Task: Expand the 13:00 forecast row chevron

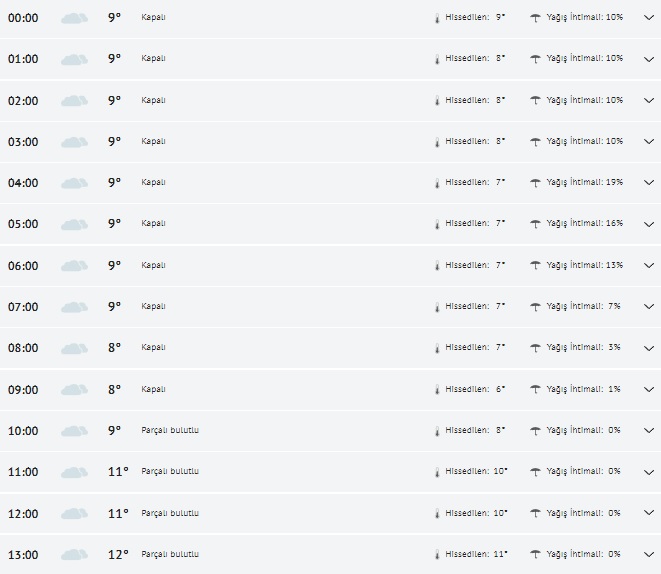Action: click(x=648, y=555)
